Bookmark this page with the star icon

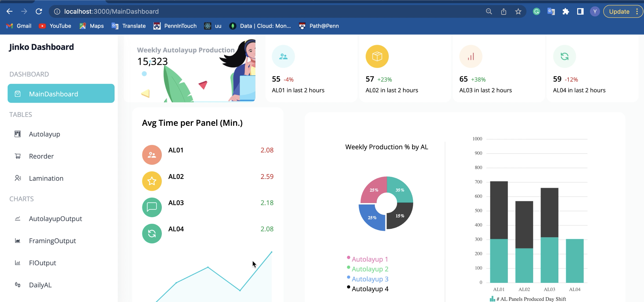[x=518, y=11]
